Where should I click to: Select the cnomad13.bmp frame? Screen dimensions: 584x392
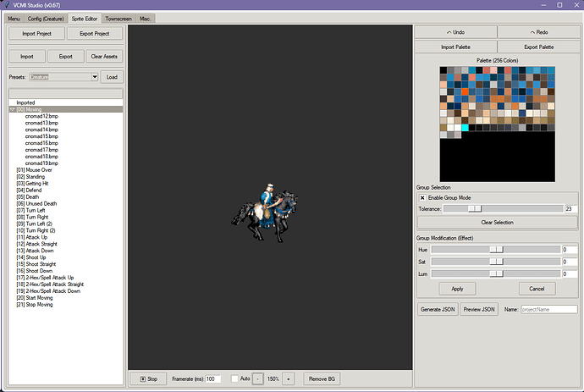[x=41, y=123]
